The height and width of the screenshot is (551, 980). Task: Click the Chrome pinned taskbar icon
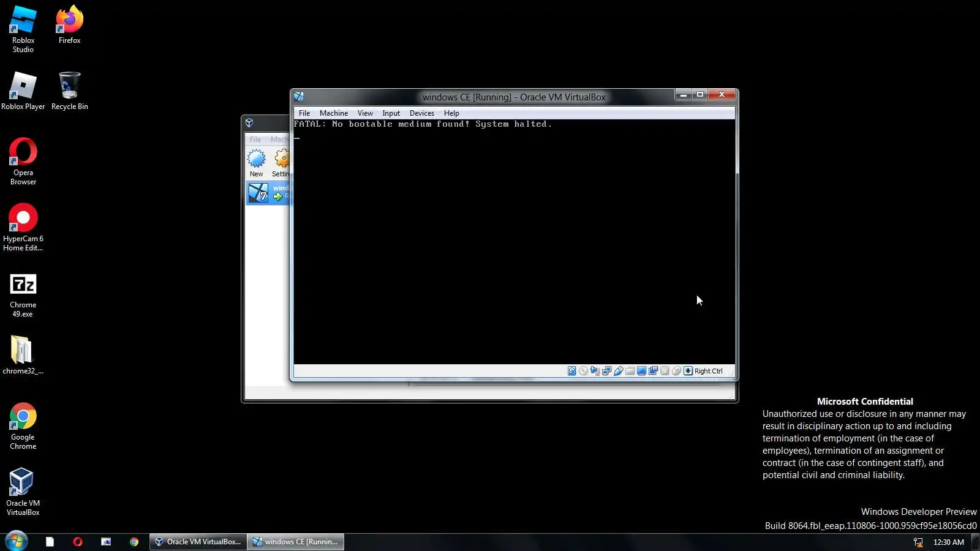[134, 542]
